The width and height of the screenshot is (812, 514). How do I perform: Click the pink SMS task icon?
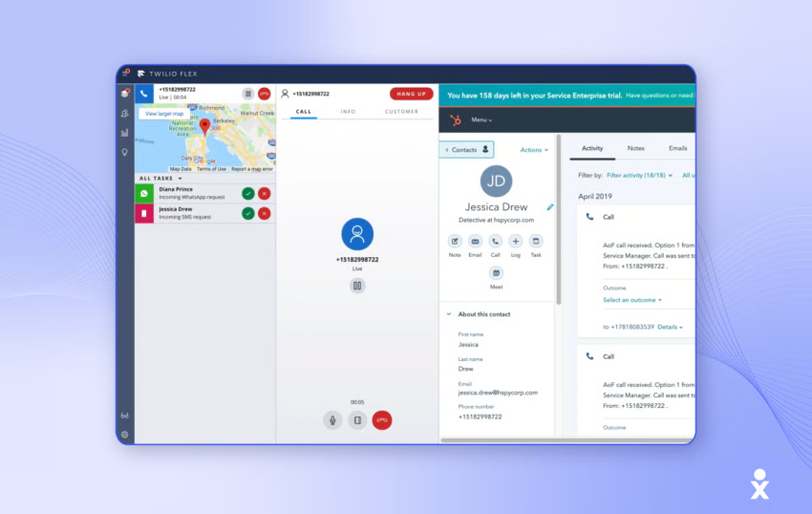click(x=144, y=213)
